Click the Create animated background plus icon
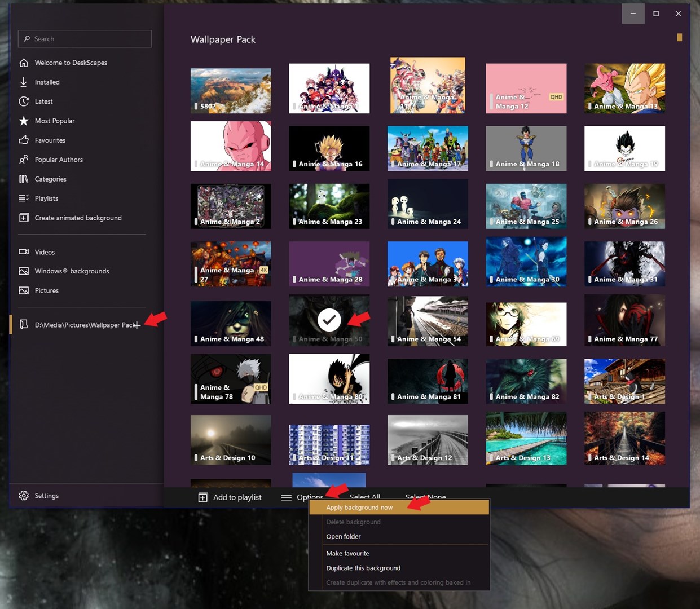This screenshot has height=609, width=700. coord(24,218)
